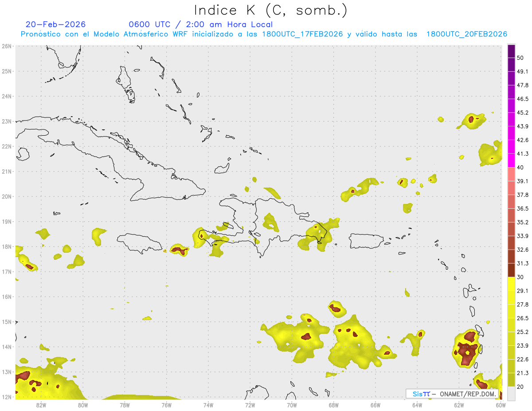This screenshot has height=411, width=532.
Task: Click the '13N' latitude label
Action: 6,372
